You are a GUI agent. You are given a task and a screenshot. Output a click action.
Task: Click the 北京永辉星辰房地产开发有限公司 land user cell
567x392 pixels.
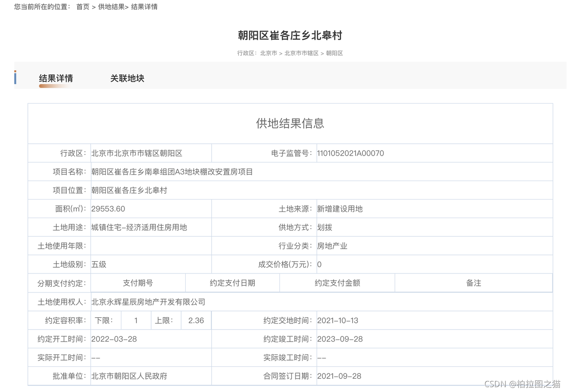coord(148,302)
